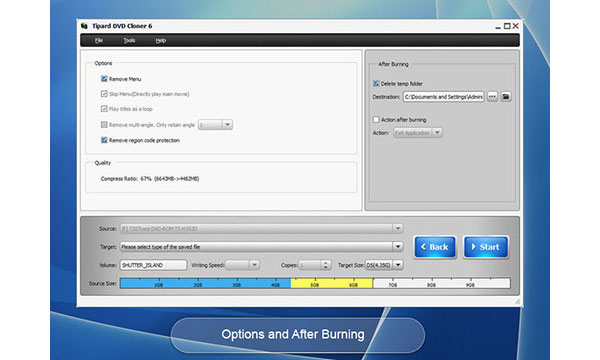
Task: Click the Start button
Action: [486, 247]
